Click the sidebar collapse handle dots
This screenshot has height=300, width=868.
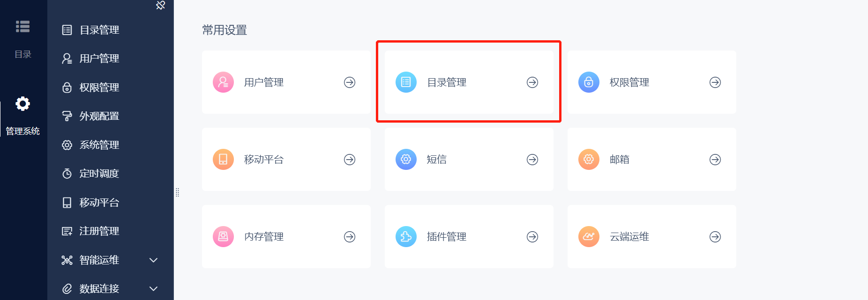point(177,192)
